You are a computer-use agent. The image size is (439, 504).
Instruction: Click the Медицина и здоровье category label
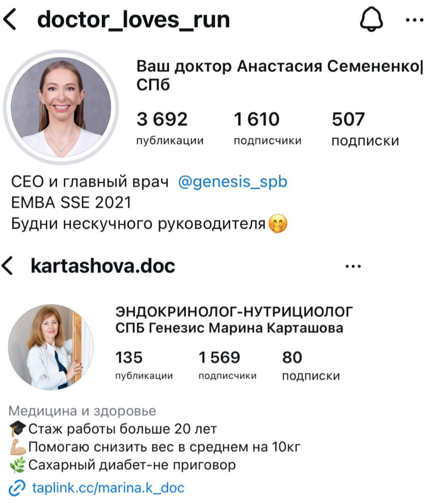(x=83, y=411)
